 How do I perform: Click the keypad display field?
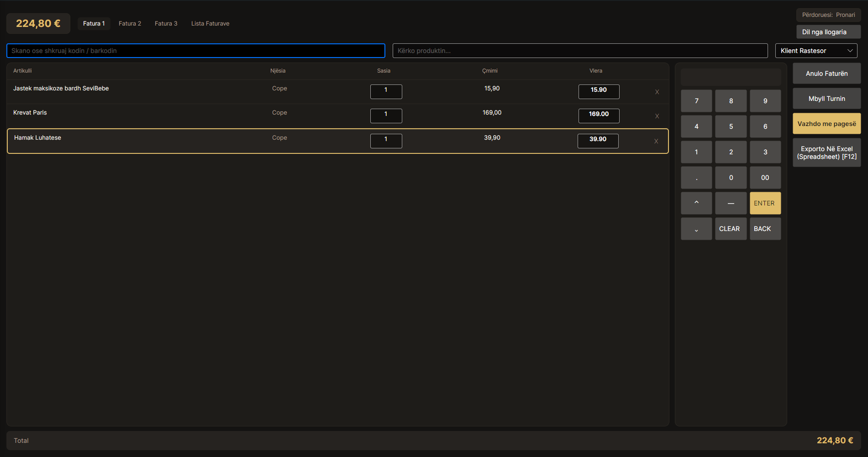[731, 77]
